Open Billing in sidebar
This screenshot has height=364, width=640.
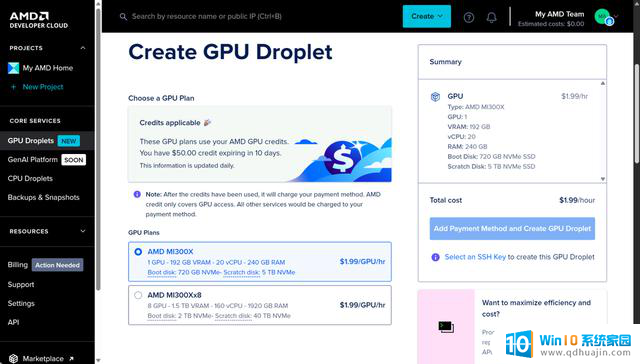(x=18, y=265)
